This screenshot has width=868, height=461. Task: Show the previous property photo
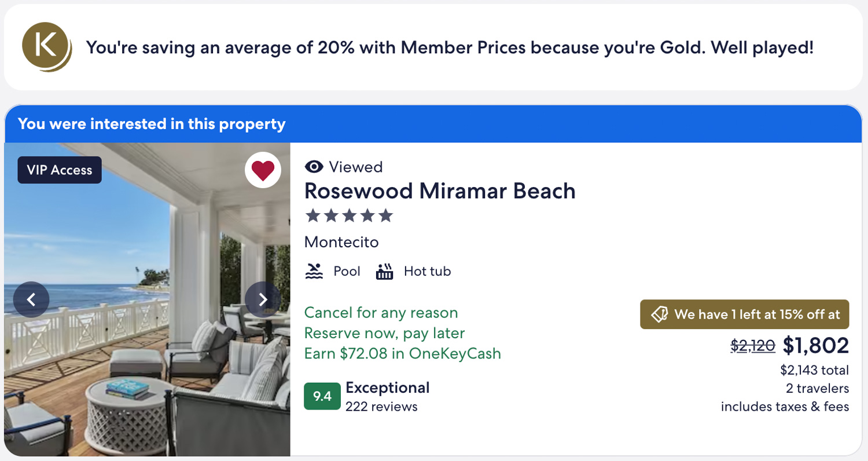pos(31,299)
